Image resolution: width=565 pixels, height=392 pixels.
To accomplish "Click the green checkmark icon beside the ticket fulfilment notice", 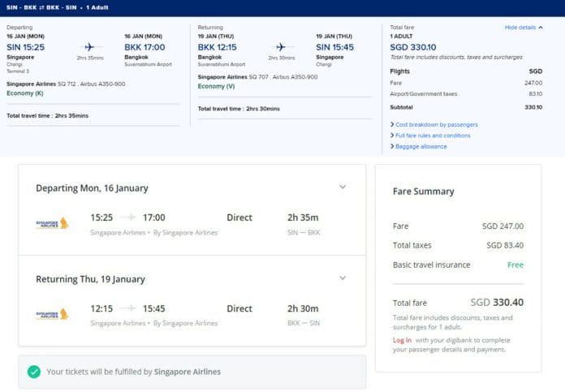I will (x=34, y=372).
